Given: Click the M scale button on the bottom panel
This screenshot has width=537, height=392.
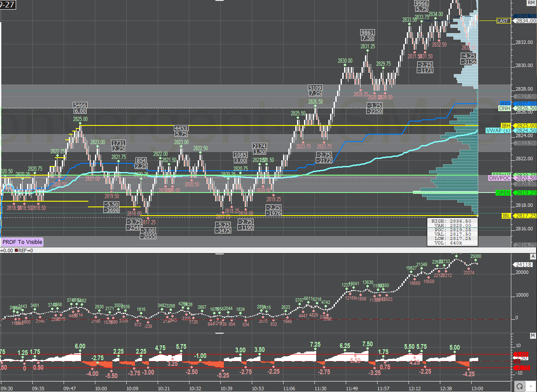Looking at the screenshot, I should (532, 336).
